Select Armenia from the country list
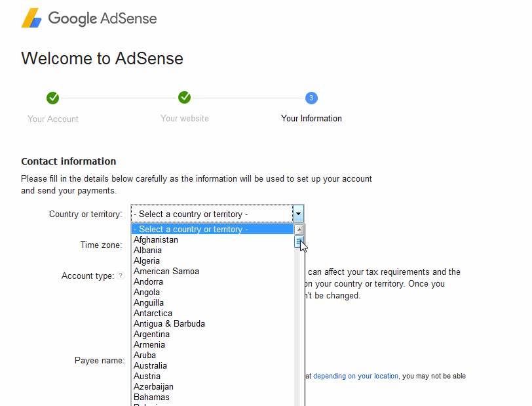 click(212, 345)
